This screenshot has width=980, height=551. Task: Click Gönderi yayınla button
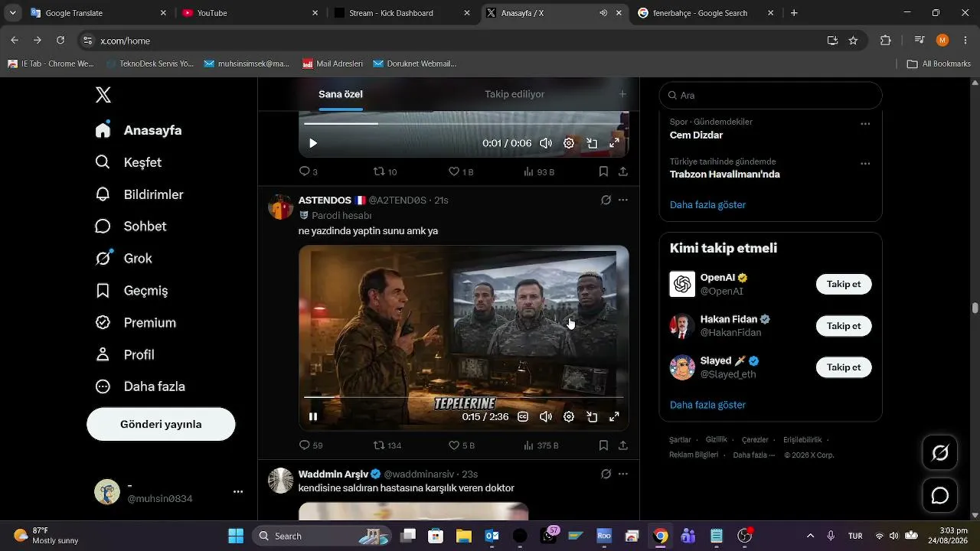point(161,424)
